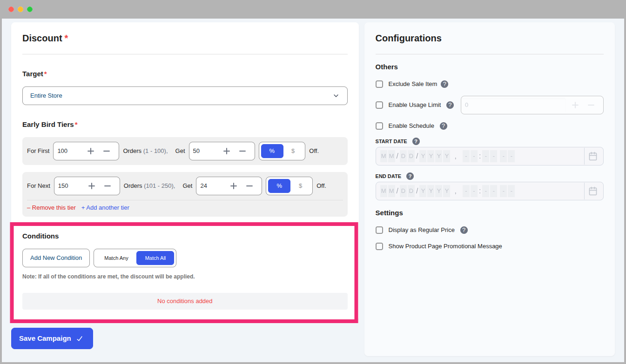Click Add New Condition

(x=56, y=258)
